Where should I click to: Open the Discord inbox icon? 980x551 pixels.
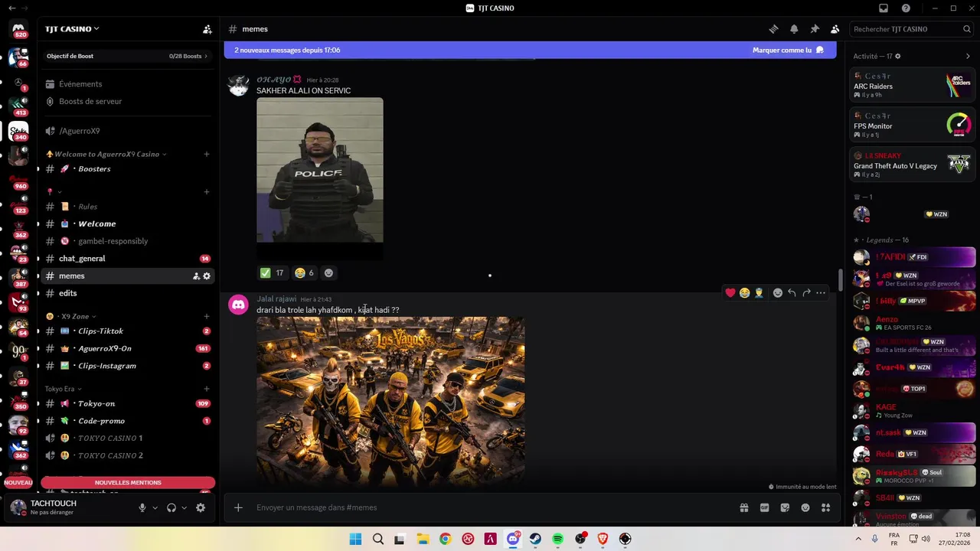pos(884,8)
